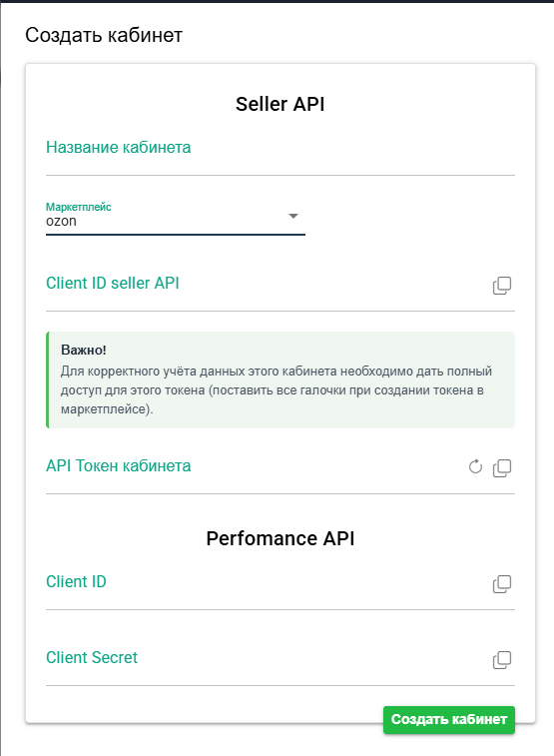Click the refresh icon beside API Токен кабинета

click(x=475, y=466)
